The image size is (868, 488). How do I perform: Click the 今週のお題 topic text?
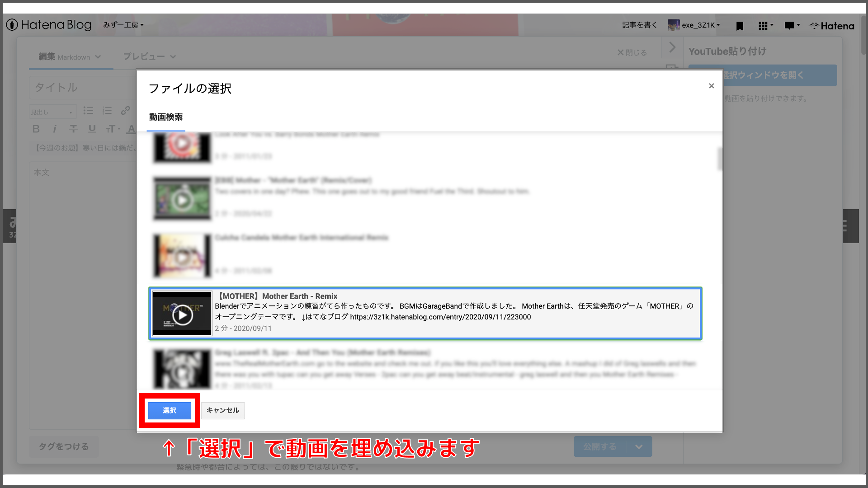click(85, 148)
